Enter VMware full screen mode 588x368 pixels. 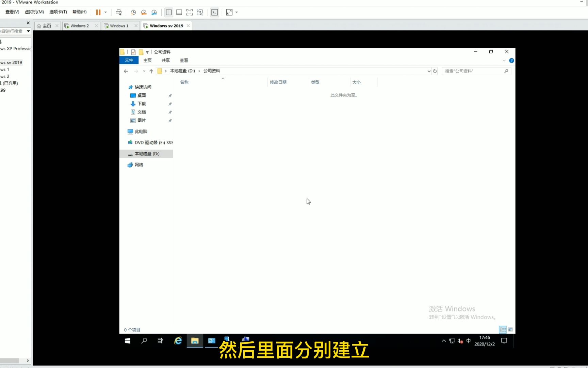(190, 12)
